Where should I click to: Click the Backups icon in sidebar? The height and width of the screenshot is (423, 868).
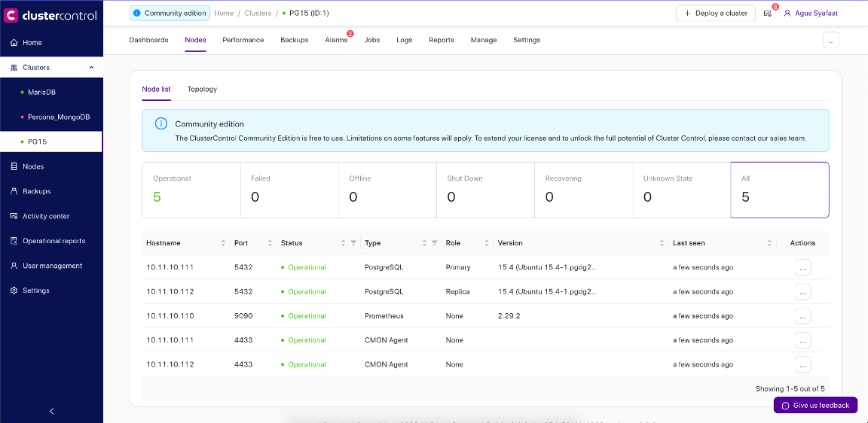pos(14,191)
